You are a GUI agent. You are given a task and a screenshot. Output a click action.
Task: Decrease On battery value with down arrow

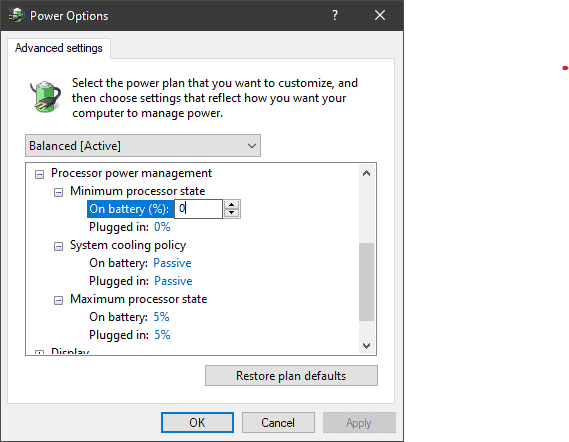click(x=232, y=213)
